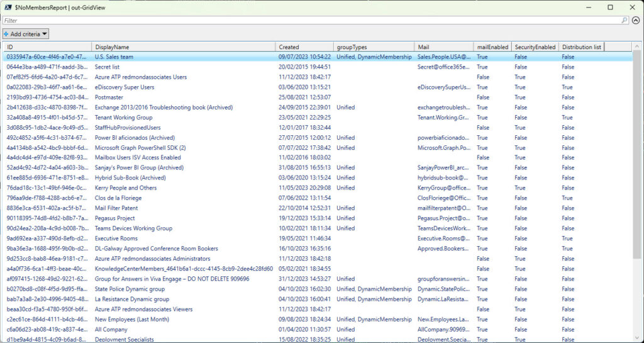Sort by the SecurityEnabled column header
Image resolution: width=644 pixels, height=343 pixels.
pyautogui.click(x=535, y=47)
